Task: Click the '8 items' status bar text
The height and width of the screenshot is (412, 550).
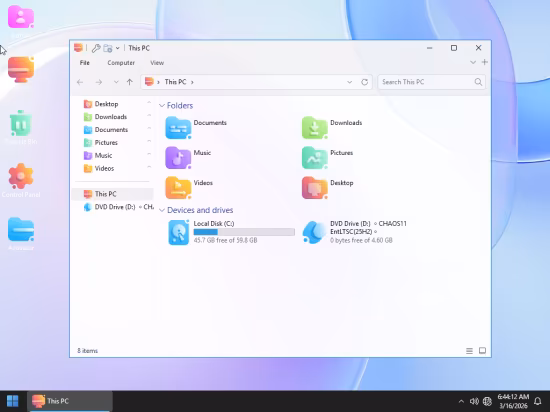Action: click(x=88, y=351)
